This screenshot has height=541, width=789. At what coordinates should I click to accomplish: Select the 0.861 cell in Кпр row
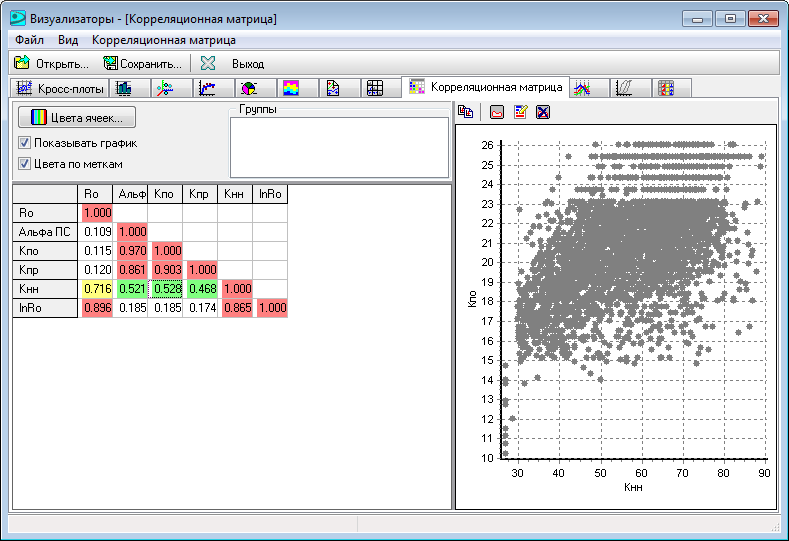click(x=132, y=270)
